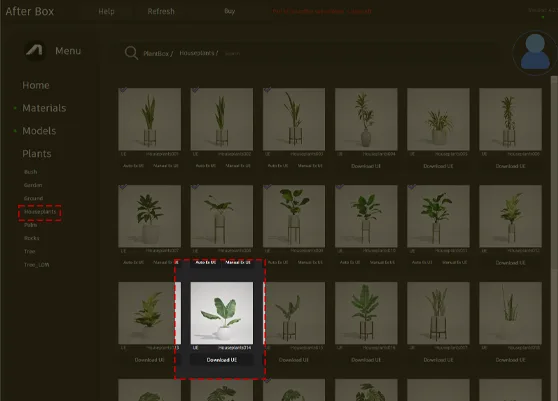The width and height of the screenshot is (558, 401).
Task: Select the Bush plant category
Action: pyautogui.click(x=30, y=172)
